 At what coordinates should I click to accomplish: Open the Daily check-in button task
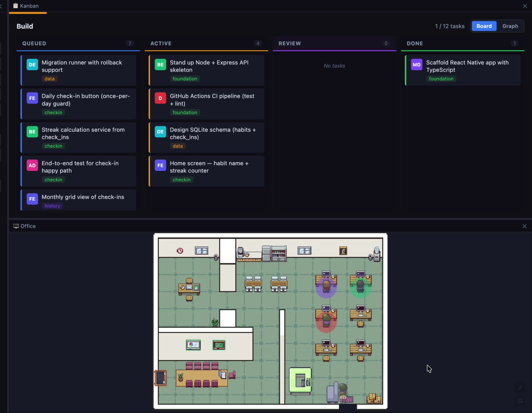[78, 104]
